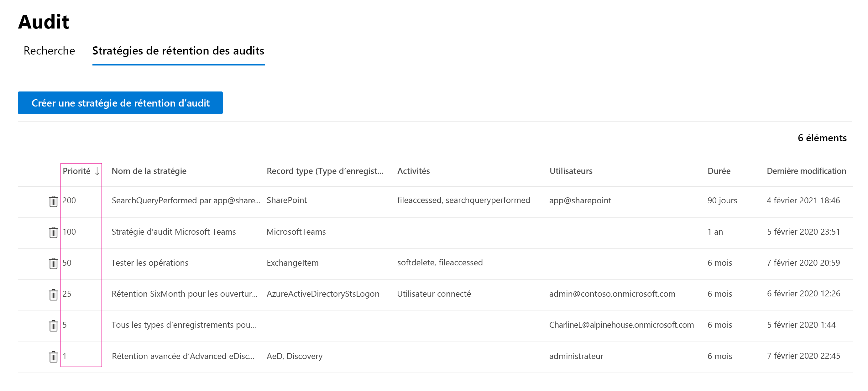This screenshot has height=391, width=868.
Task: Click '7 février 2020 22:45' date cell
Action: (803, 356)
